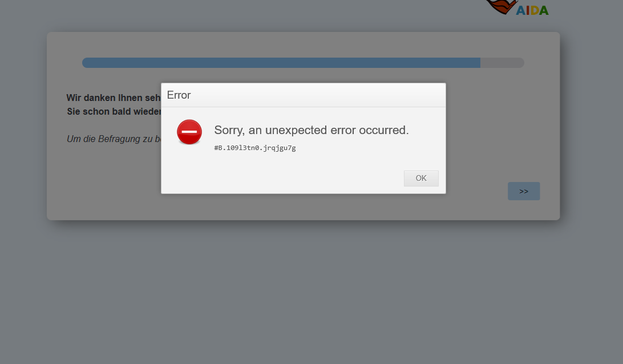The height and width of the screenshot is (364, 623).
Task: Select the "Sorry, an unexpected error occurred." message
Action: 311,130
